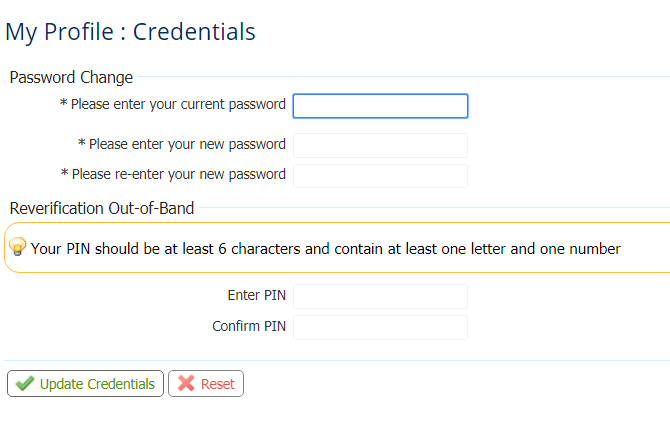Click the 'Please re-enter your new password' label
The height and width of the screenshot is (434, 670).
pyautogui.click(x=179, y=174)
